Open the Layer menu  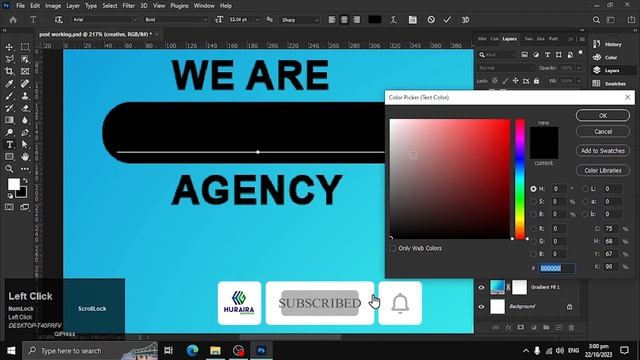tap(73, 6)
